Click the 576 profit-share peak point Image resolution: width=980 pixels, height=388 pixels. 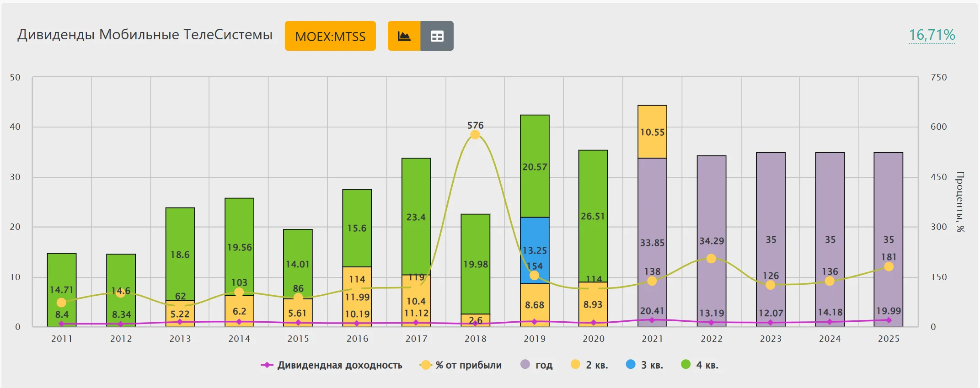click(475, 135)
